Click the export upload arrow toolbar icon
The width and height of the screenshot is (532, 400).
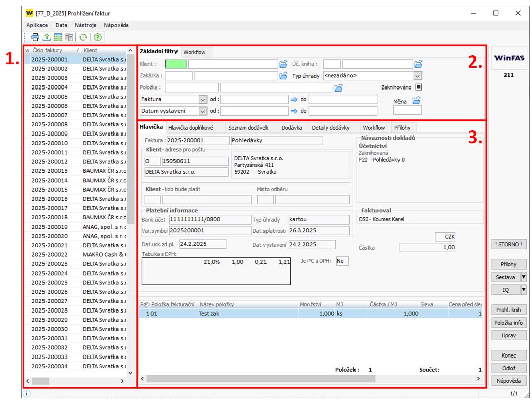tap(47, 37)
